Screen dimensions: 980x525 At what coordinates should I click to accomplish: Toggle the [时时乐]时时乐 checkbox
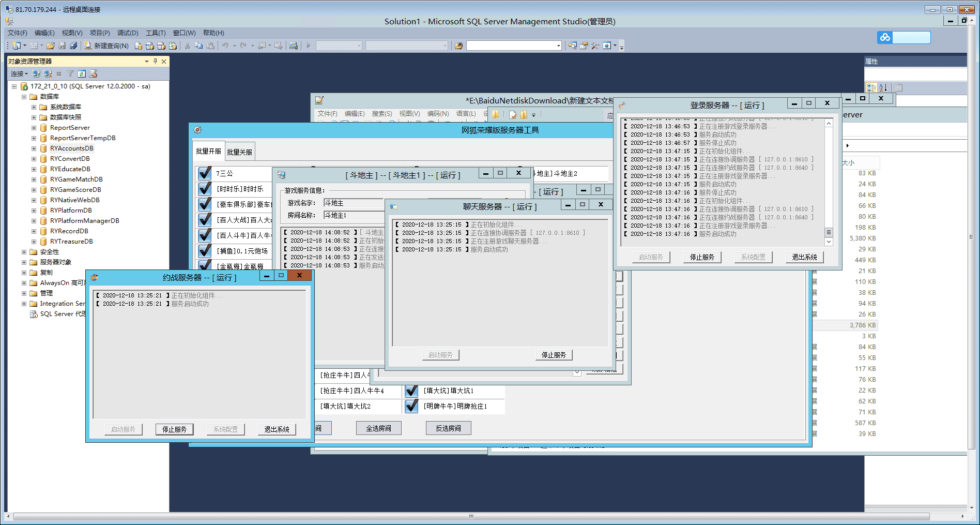(x=205, y=189)
